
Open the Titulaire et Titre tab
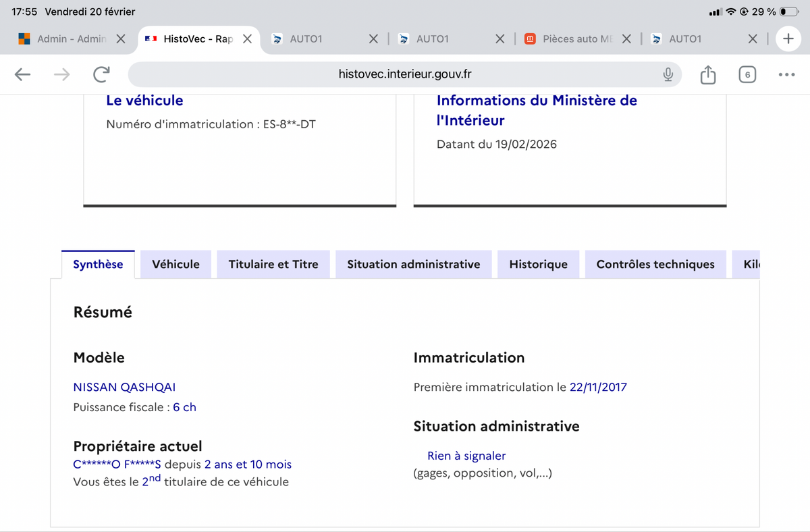tap(273, 265)
